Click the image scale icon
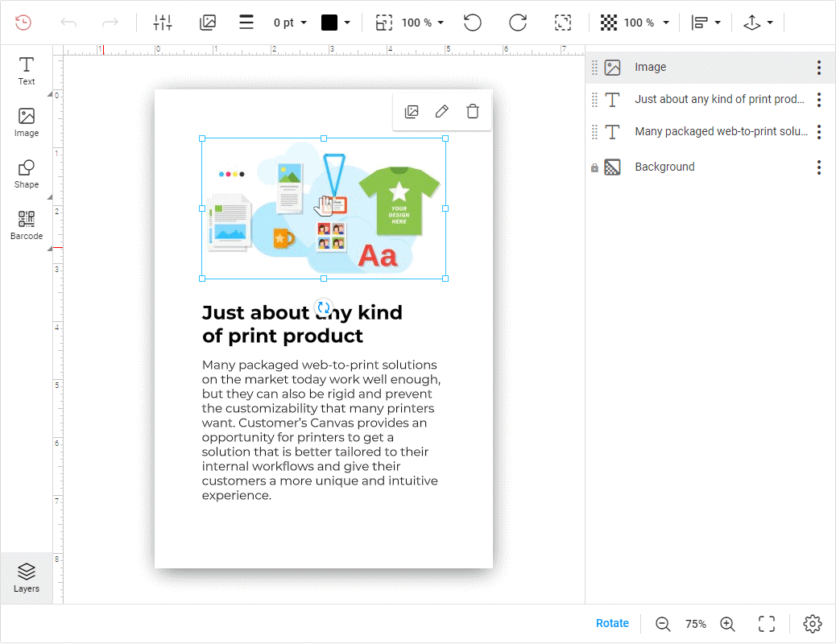Viewport: 836px width, 644px height. coord(384,23)
